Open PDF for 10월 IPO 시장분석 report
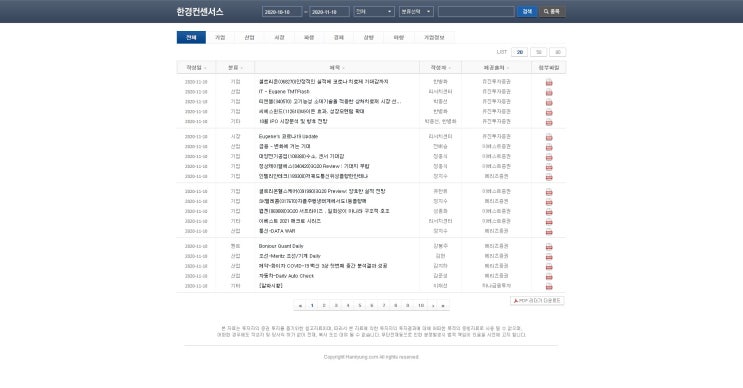Viewport: 743px width, 388px height. pos(549,122)
